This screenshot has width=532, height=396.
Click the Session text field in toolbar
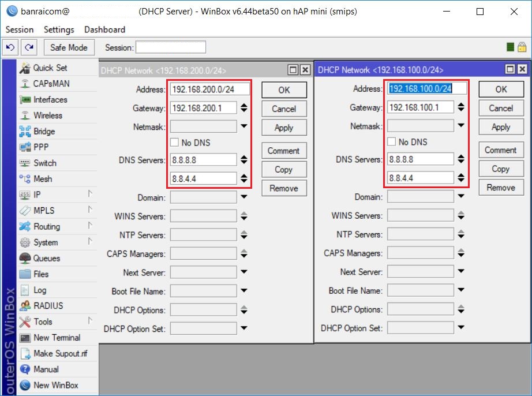[x=171, y=47]
